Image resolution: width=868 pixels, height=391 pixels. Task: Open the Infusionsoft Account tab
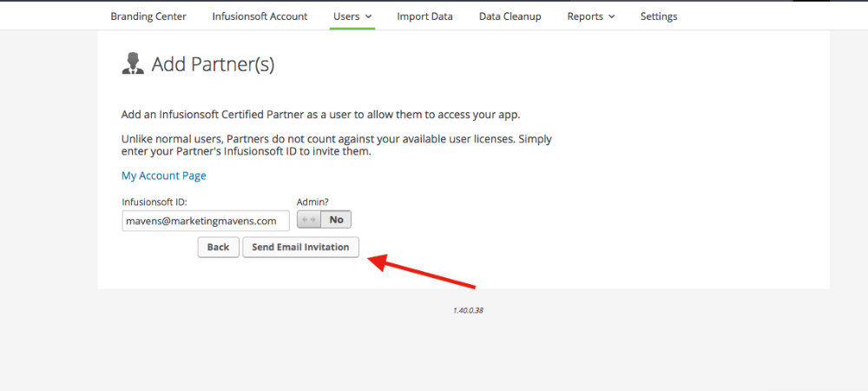tap(260, 17)
